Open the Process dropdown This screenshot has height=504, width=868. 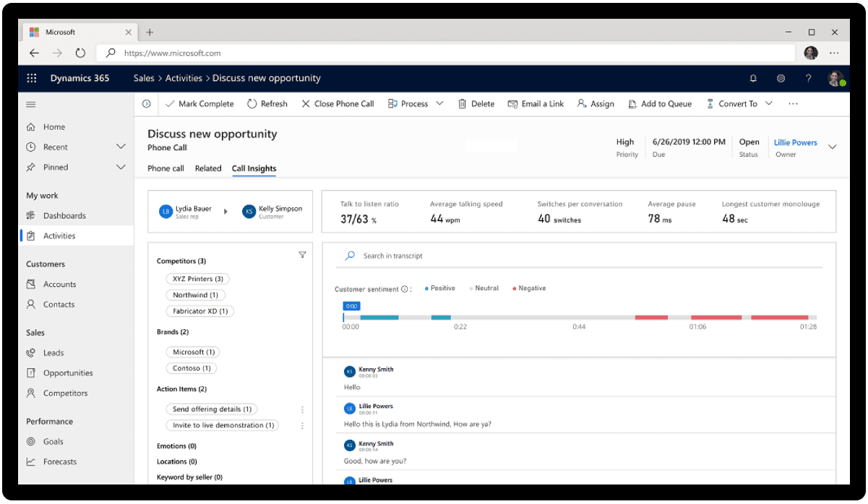[x=416, y=104]
